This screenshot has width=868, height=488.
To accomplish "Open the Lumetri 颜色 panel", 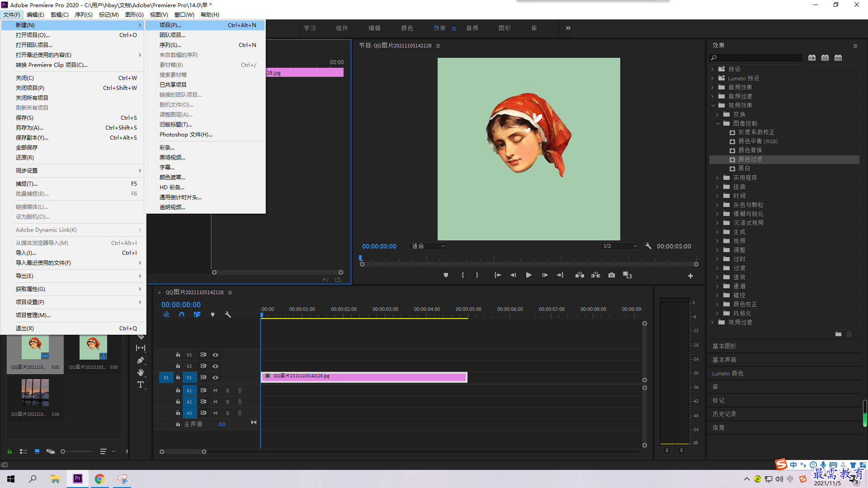I will point(728,373).
